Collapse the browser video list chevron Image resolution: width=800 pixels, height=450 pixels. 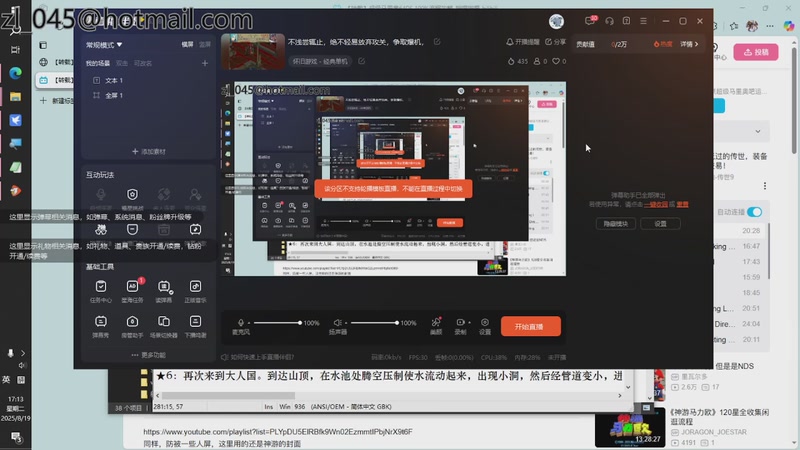[758, 132]
